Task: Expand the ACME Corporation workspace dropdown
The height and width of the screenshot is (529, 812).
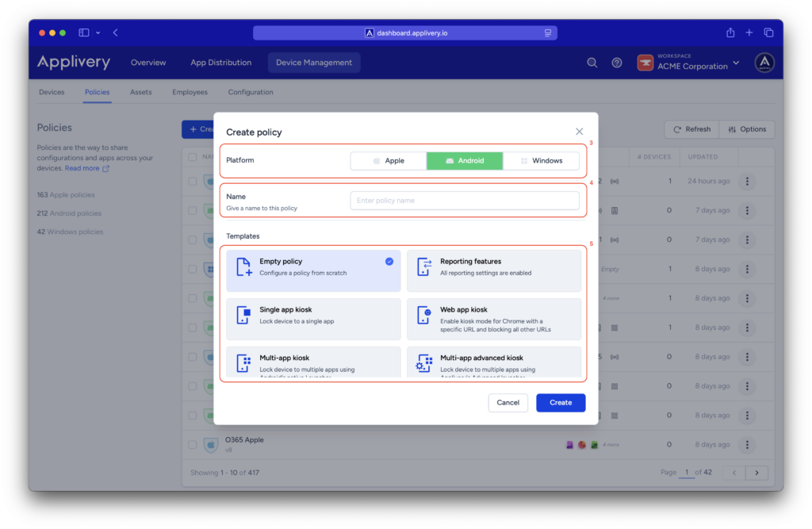Action: point(735,63)
